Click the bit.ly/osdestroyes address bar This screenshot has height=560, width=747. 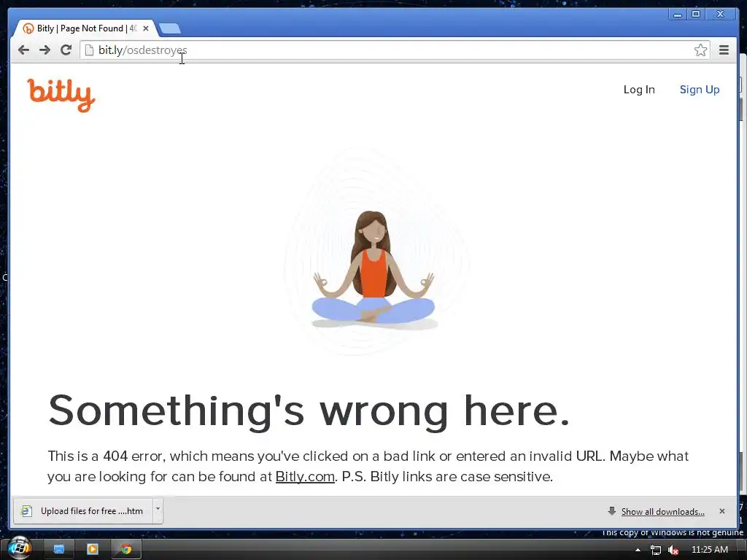pos(395,50)
